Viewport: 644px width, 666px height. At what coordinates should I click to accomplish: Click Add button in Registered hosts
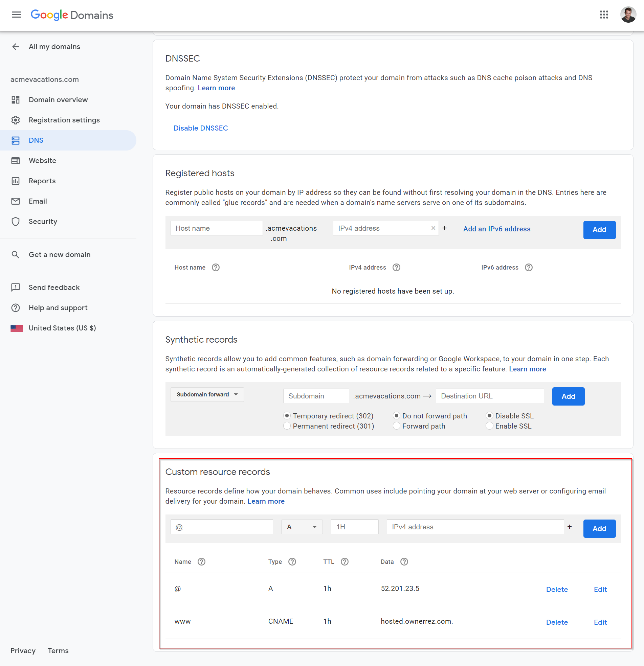pos(599,230)
